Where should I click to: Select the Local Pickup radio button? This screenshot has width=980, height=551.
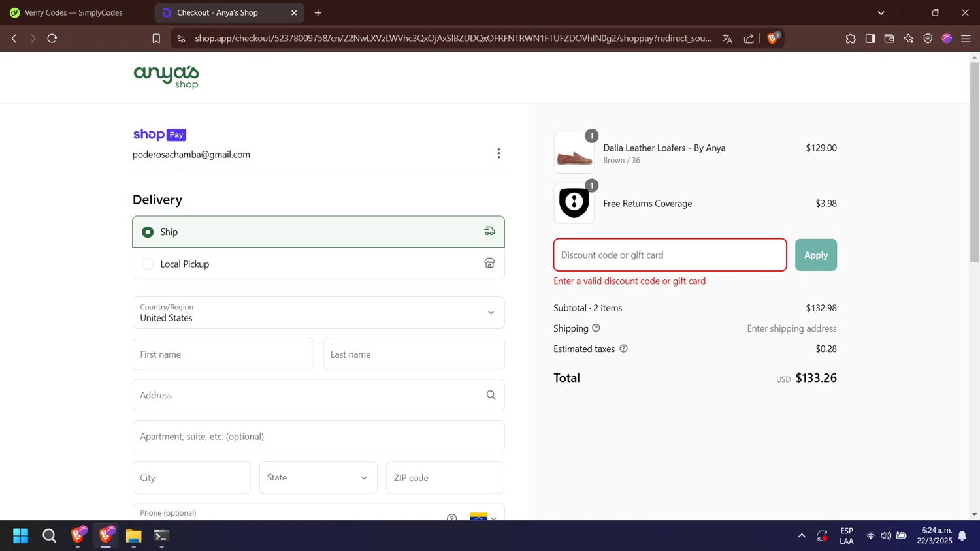(148, 264)
